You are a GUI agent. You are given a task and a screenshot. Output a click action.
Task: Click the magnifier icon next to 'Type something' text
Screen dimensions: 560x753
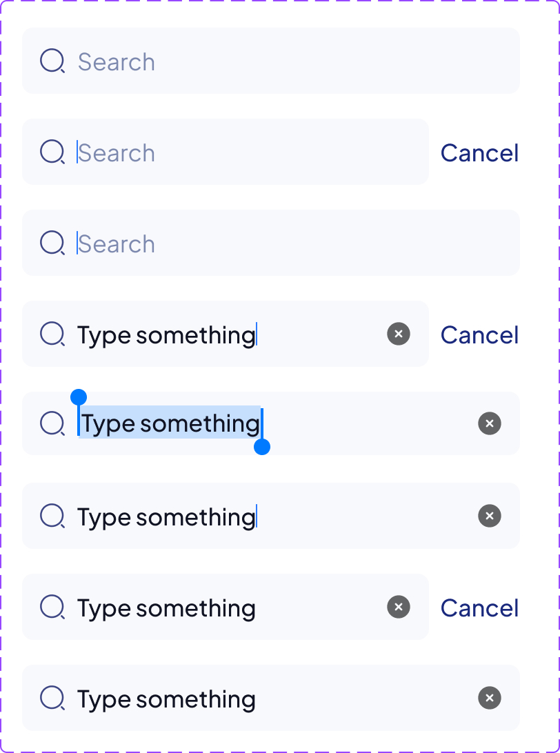52,334
